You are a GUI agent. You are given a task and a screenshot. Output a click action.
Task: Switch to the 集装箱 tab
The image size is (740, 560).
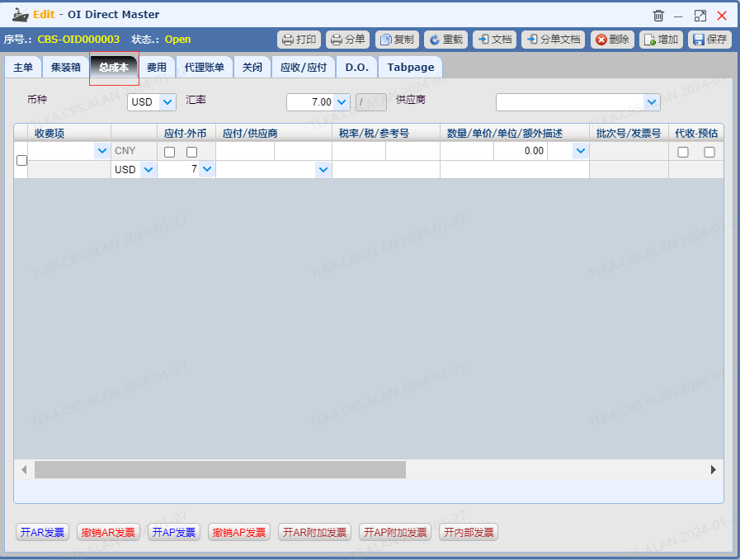[66, 68]
